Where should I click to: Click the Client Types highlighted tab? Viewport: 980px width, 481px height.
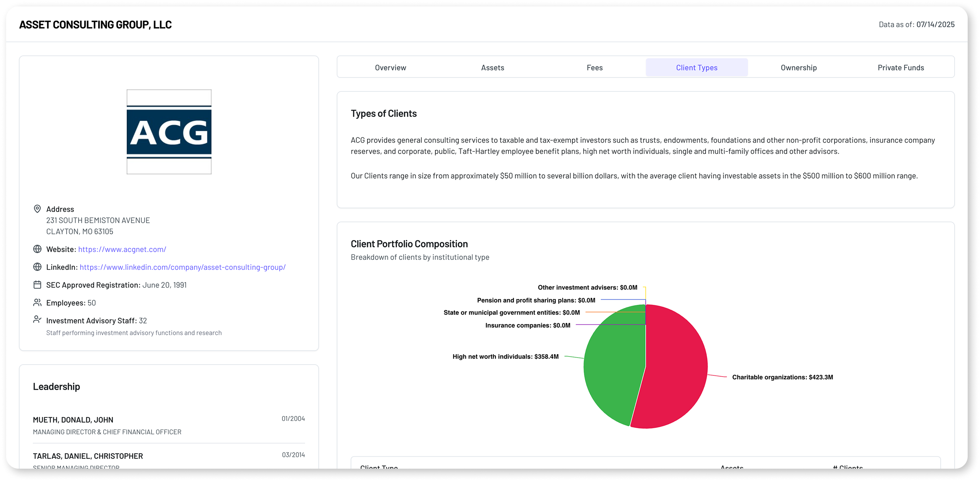[x=696, y=67]
